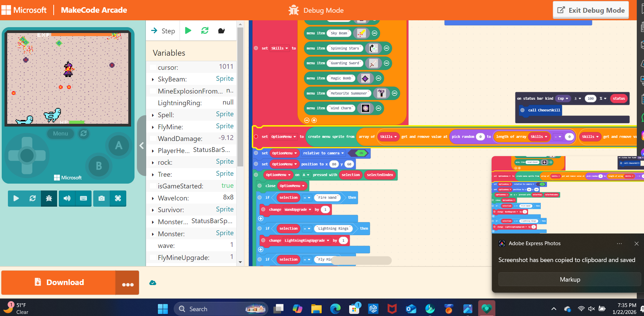Toggle the bug debug-mode icon under simulator

[49, 198]
